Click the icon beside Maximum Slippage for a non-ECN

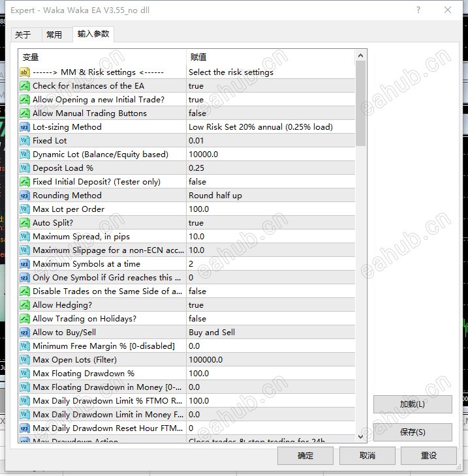pos(25,250)
